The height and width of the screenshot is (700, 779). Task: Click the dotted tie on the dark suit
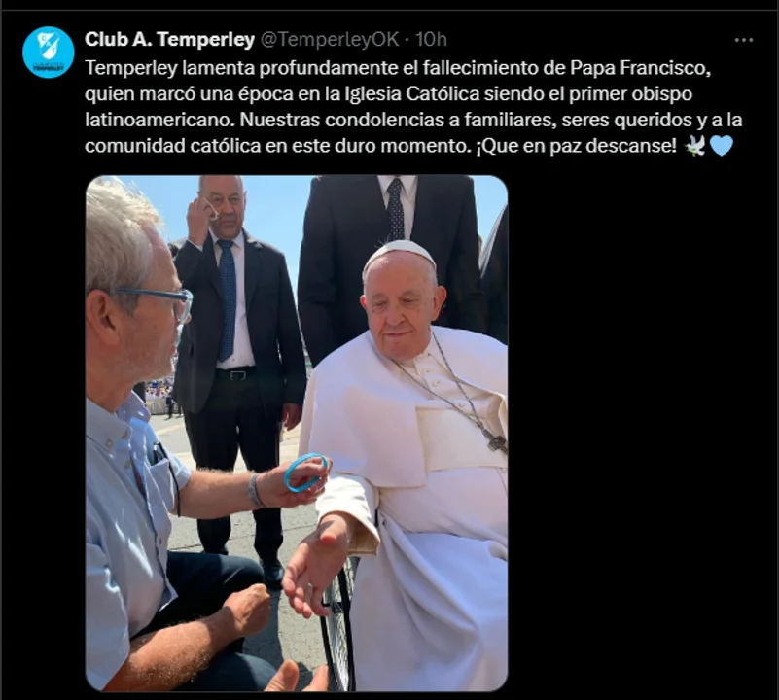[x=396, y=210]
